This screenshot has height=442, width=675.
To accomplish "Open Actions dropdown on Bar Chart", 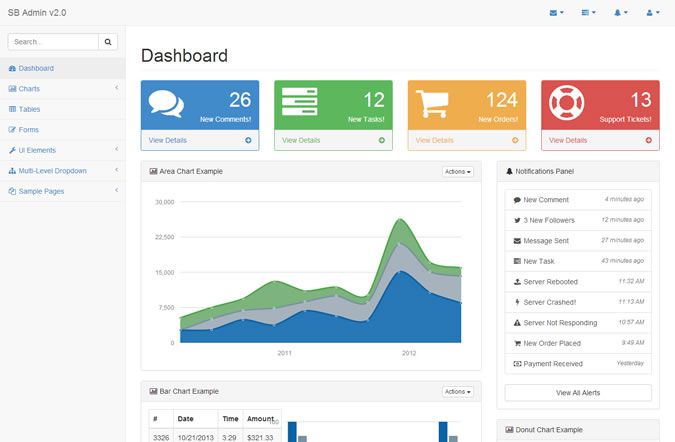I will (x=457, y=391).
